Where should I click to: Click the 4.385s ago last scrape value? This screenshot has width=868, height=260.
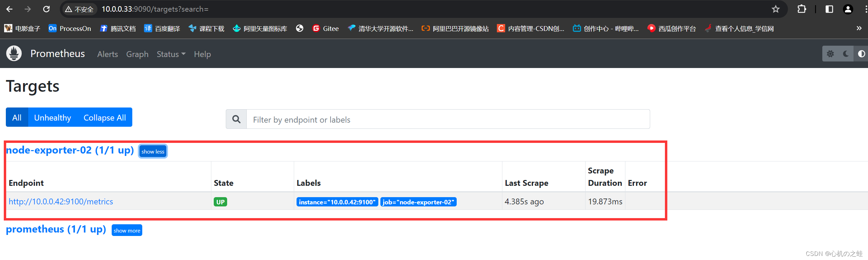[524, 202]
